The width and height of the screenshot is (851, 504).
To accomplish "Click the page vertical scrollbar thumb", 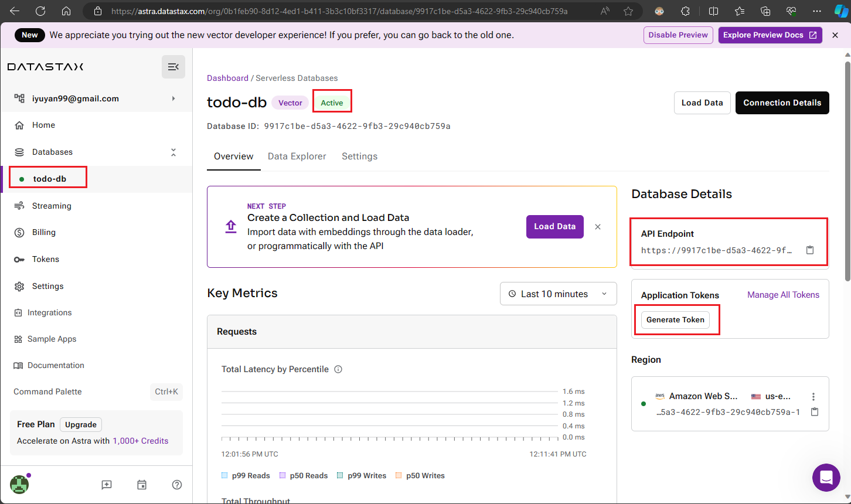I will point(847,170).
